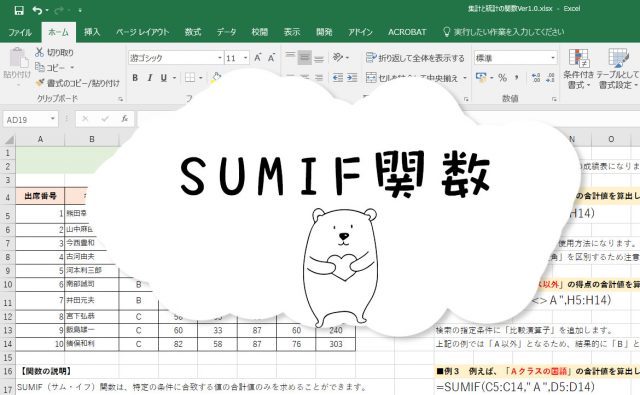
Task: Click the insert function fx icon
Action: tap(124, 119)
